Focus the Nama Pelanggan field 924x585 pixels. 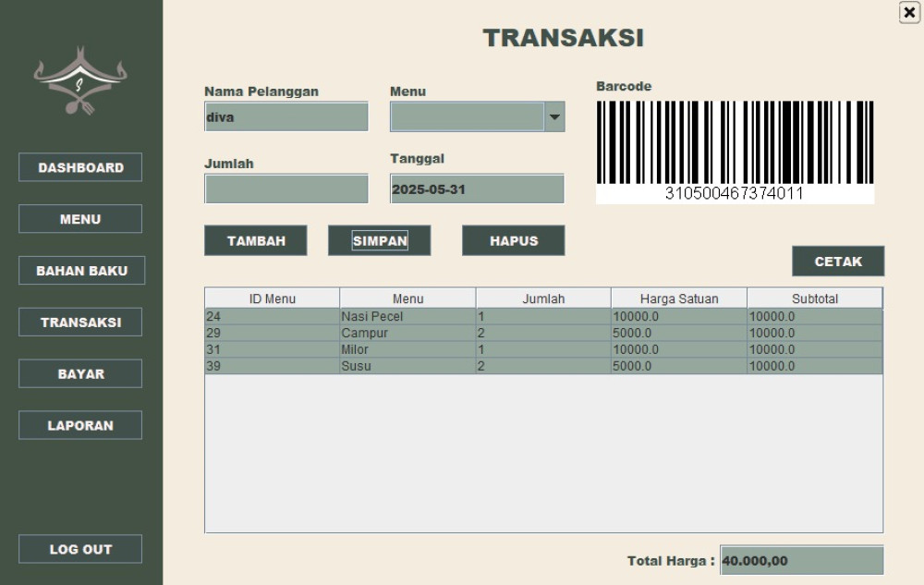coord(286,116)
